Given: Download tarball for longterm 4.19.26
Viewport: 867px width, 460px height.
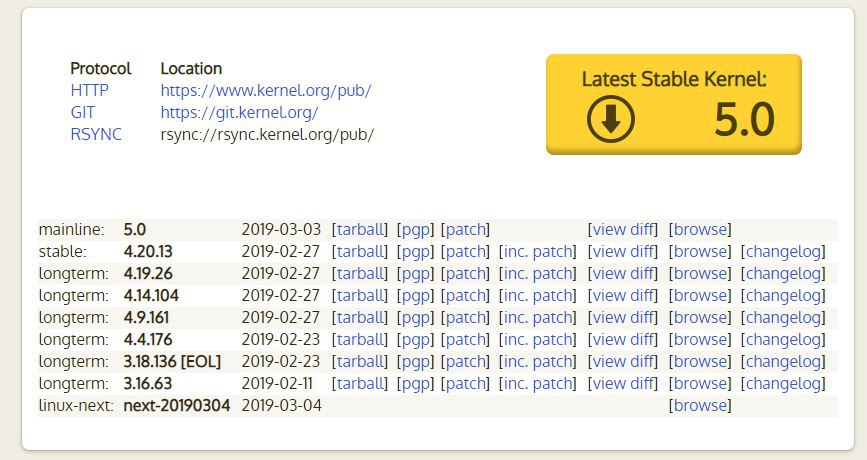Looking at the screenshot, I should (x=360, y=274).
